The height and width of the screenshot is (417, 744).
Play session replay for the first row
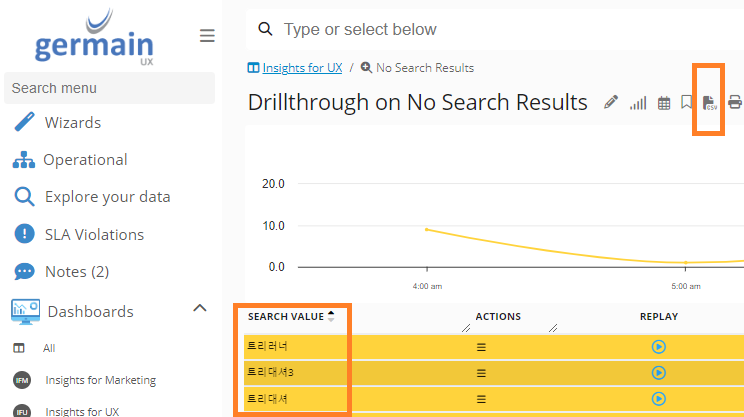[x=658, y=347]
